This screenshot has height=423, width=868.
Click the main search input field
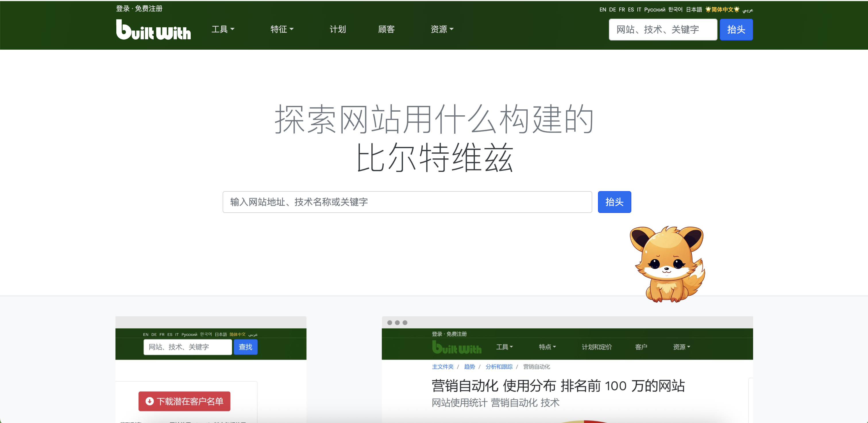[407, 202]
